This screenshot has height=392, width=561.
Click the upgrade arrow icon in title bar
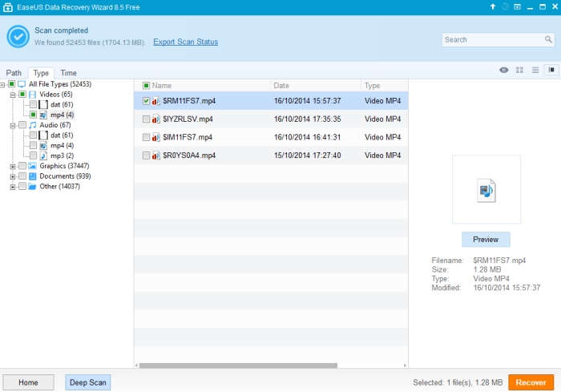493,6
